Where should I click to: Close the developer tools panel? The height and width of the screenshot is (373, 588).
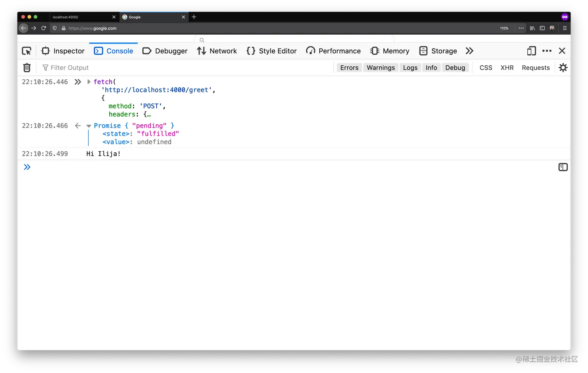coord(562,51)
